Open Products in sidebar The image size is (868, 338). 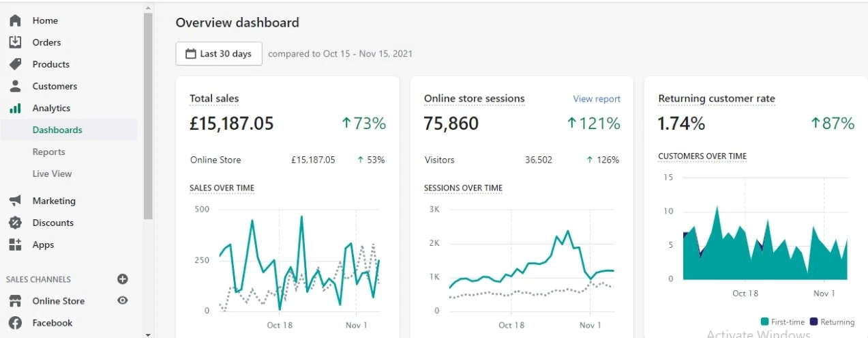click(51, 64)
